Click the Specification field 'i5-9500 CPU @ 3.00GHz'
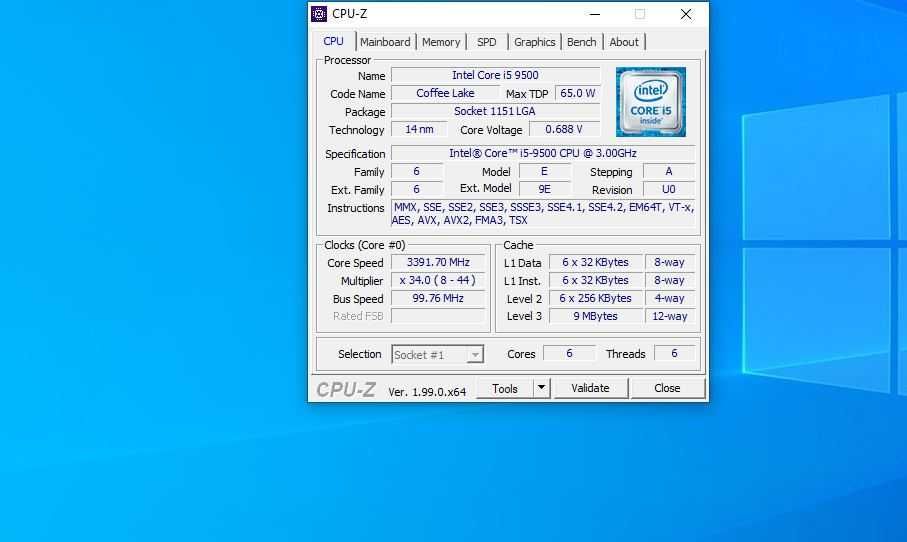 [543, 153]
